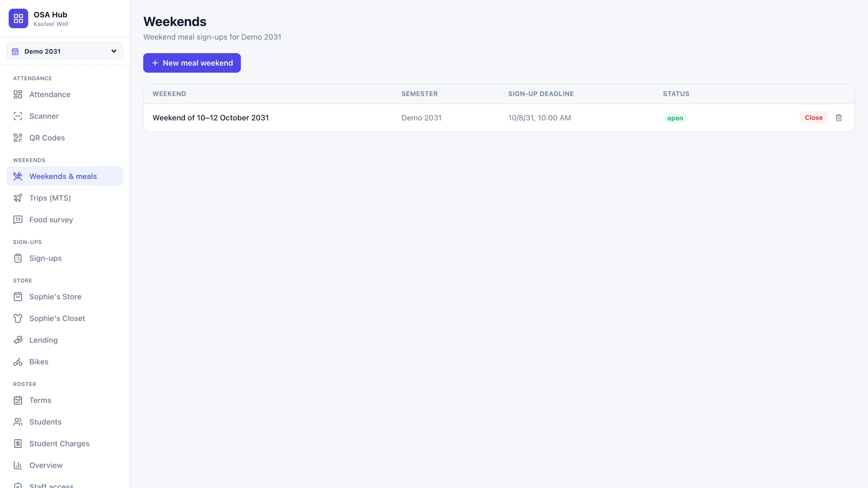Click the SIGN-UP DEADLINE column header
This screenshot has height=488, width=868.
(x=541, y=94)
